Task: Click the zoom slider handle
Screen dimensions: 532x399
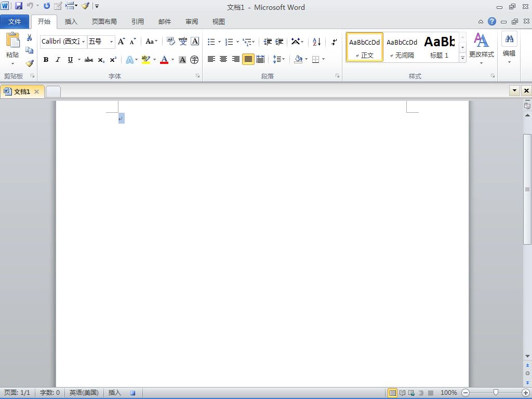Action: (496, 393)
